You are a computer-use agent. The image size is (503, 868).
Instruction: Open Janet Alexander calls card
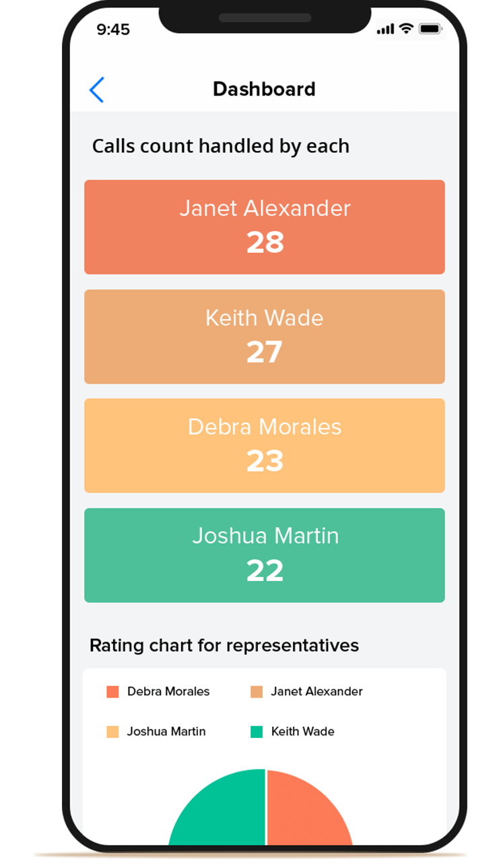point(264,227)
